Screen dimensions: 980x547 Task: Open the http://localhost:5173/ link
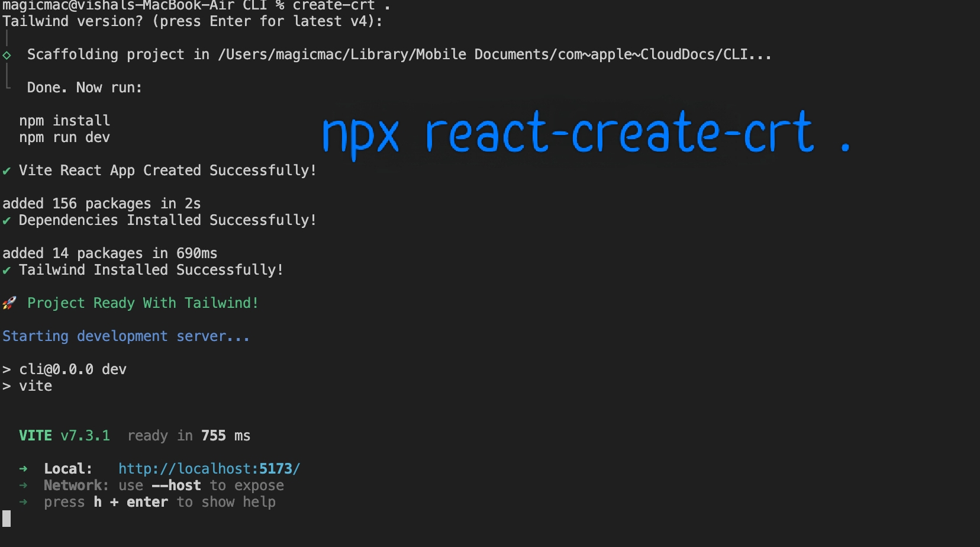click(x=209, y=469)
